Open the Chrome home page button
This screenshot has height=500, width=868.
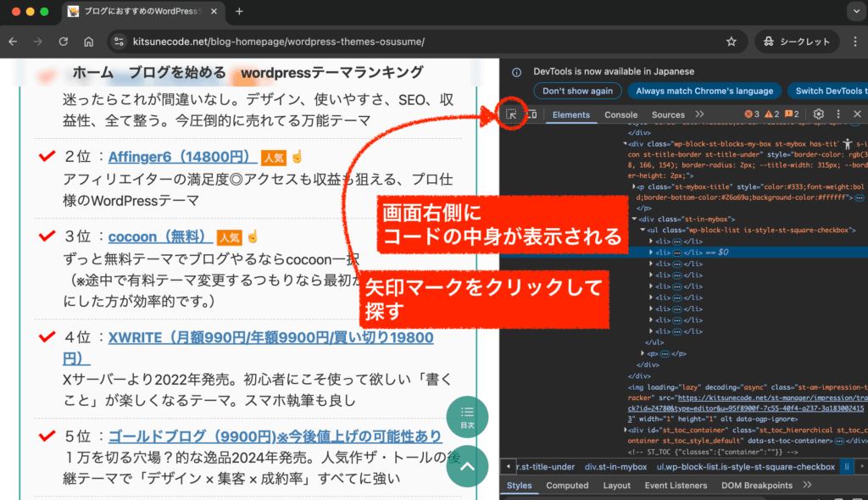(x=88, y=42)
